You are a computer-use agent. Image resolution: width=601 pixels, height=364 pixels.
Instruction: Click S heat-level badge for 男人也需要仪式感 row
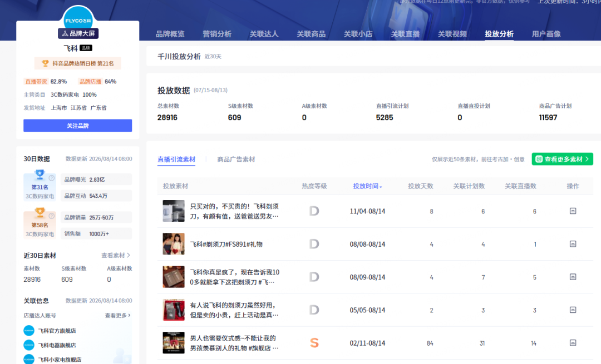[314, 342]
